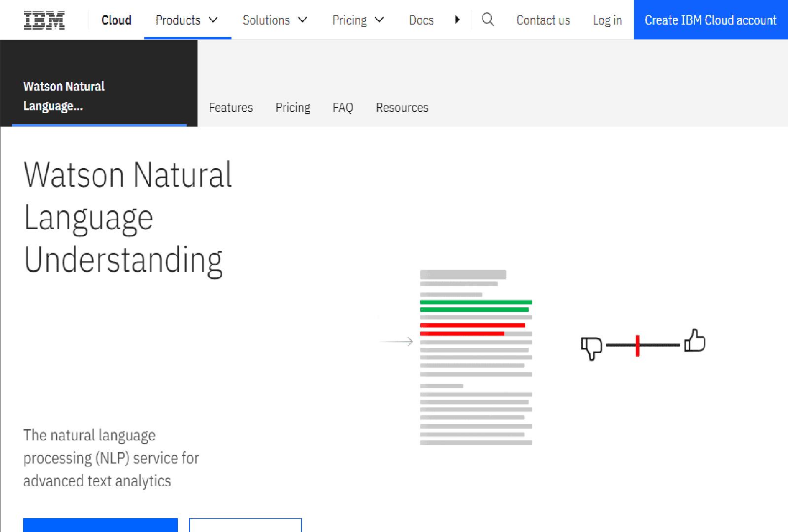The height and width of the screenshot is (532, 788).
Task: Click the Log in option
Action: click(607, 20)
